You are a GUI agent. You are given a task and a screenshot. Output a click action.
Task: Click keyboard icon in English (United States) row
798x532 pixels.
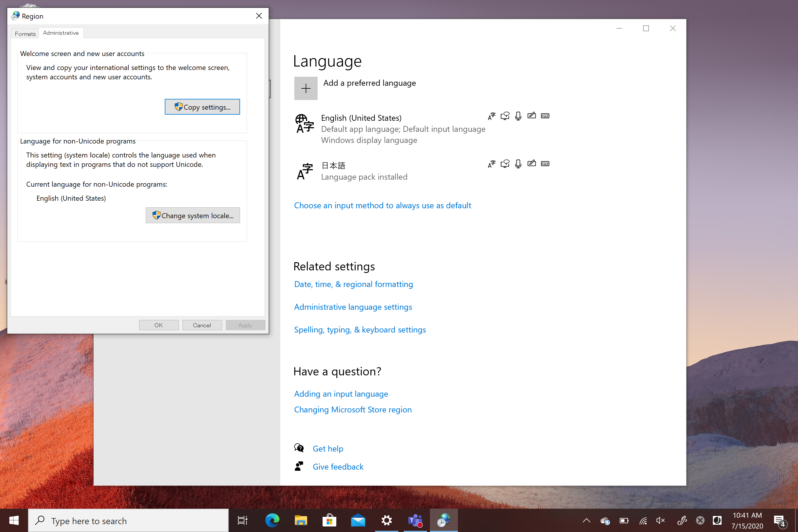click(545, 116)
